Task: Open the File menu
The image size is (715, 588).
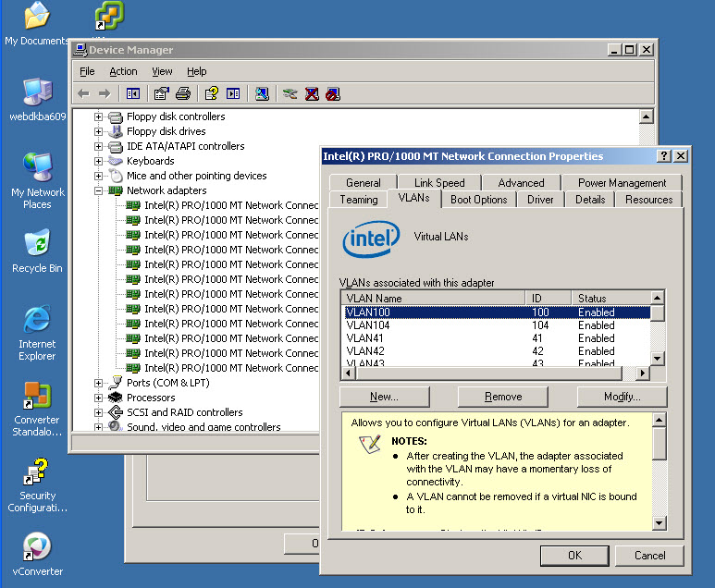Action: pos(87,71)
